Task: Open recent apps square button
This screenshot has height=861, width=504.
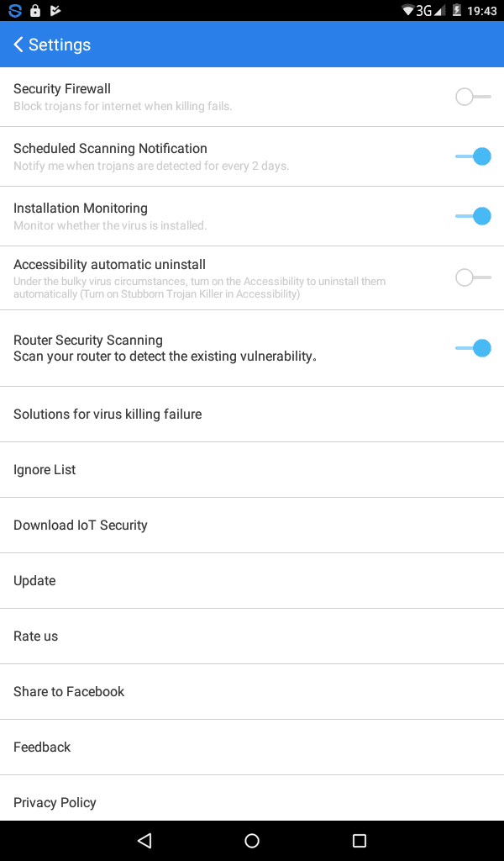Action: coord(360,840)
